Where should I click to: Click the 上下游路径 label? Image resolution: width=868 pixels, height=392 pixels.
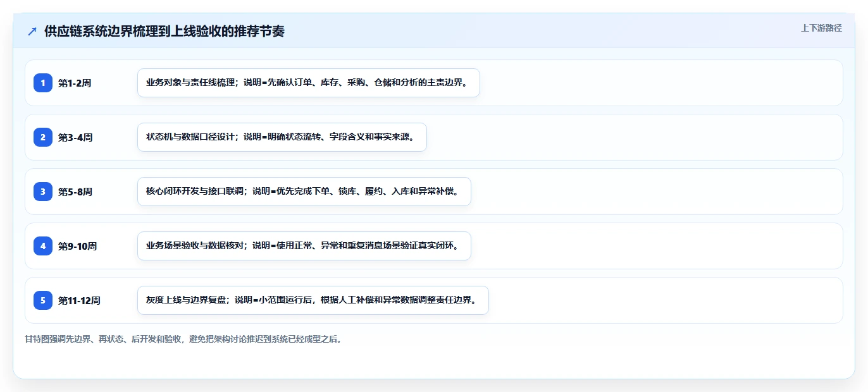pyautogui.click(x=821, y=28)
